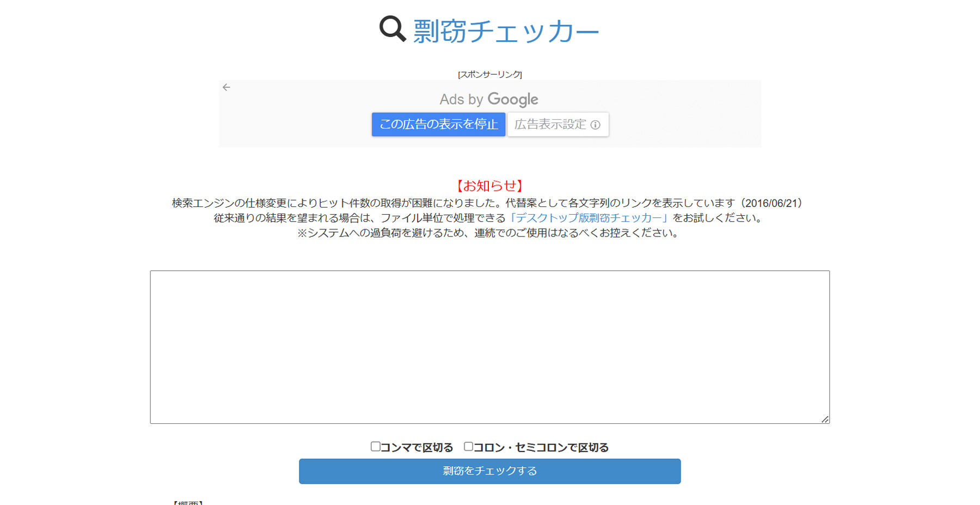Screen dimensions: 980x505
Task: Click the textarea resize handle
Action: 825,419
